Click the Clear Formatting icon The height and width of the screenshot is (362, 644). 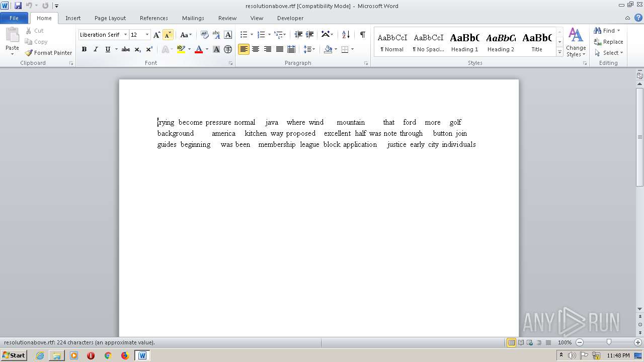[x=205, y=35]
